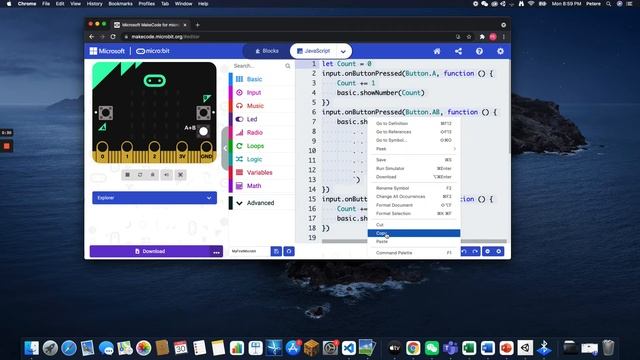Click the Microsoft logo in the header
The image size is (640, 360).
tap(107, 51)
